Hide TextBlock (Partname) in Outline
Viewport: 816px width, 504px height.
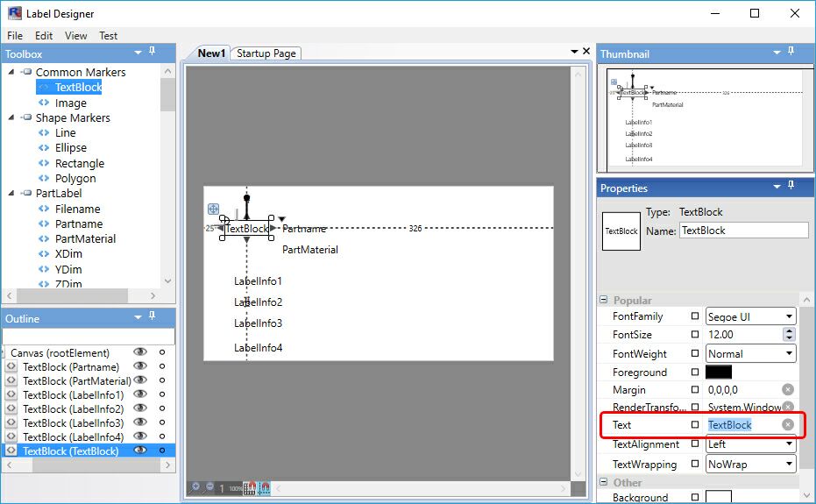[140, 366]
